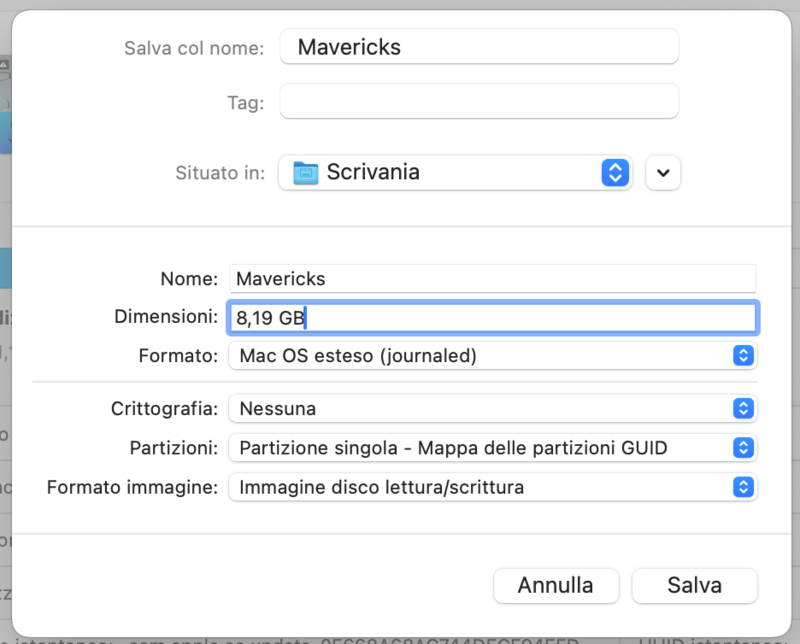Viewport: 800px width, 644px height.
Task: Click blue arrows icon on Formato immagine row
Action: click(742, 487)
